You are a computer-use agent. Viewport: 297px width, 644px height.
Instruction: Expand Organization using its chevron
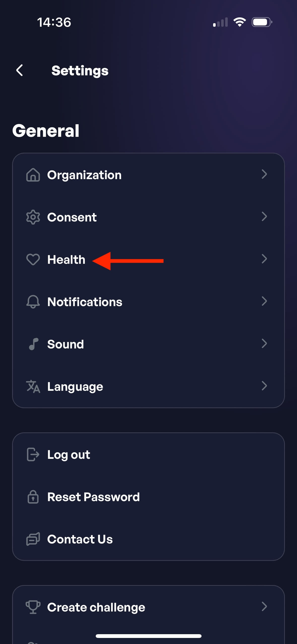(x=264, y=174)
